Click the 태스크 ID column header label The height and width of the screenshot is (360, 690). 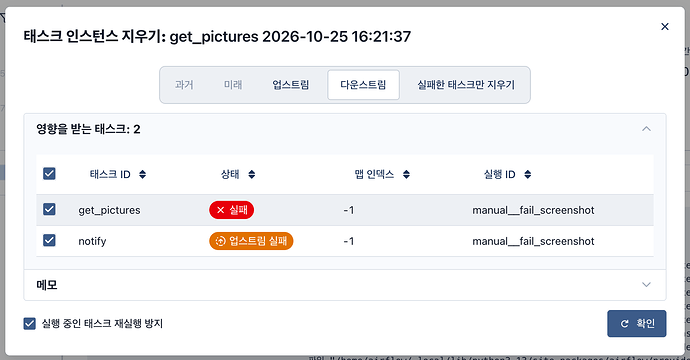(x=110, y=174)
